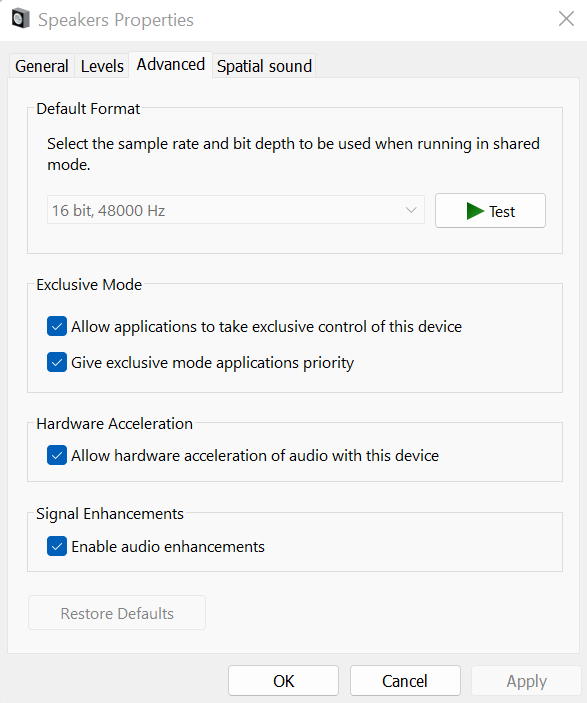
Task: Click the Apply button
Action: 526,681
